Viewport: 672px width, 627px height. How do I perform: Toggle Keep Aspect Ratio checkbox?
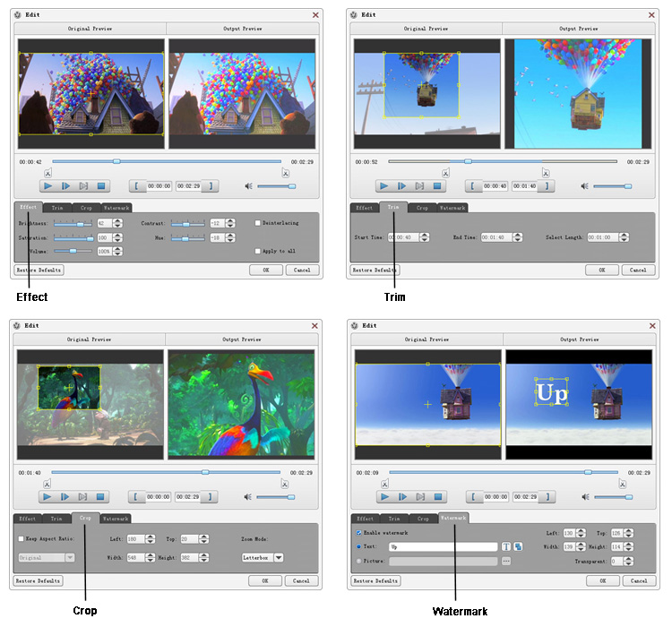(21, 538)
